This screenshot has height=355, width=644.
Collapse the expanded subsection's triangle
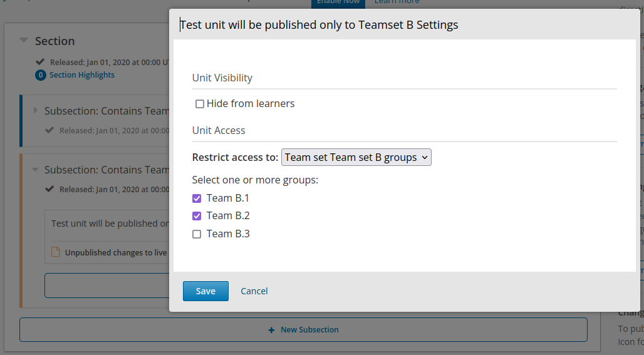tap(36, 170)
